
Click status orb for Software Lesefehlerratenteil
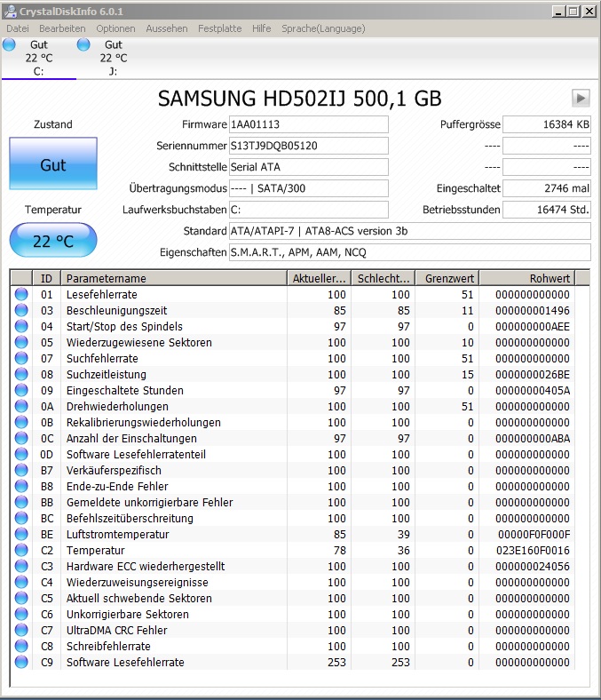click(21, 454)
